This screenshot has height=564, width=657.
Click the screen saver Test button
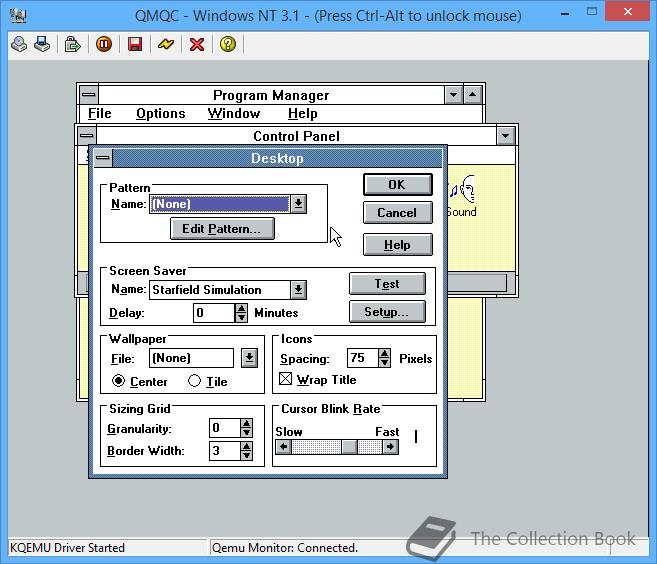click(387, 284)
